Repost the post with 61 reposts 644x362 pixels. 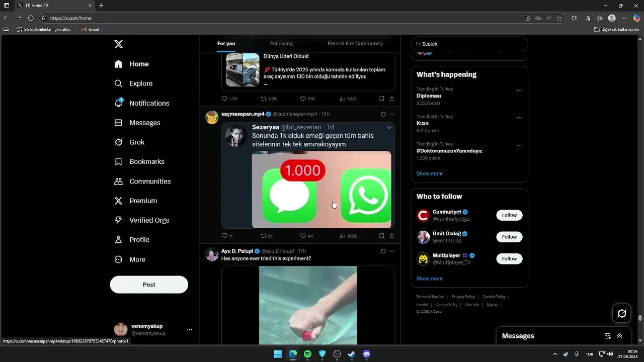[x=267, y=236]
